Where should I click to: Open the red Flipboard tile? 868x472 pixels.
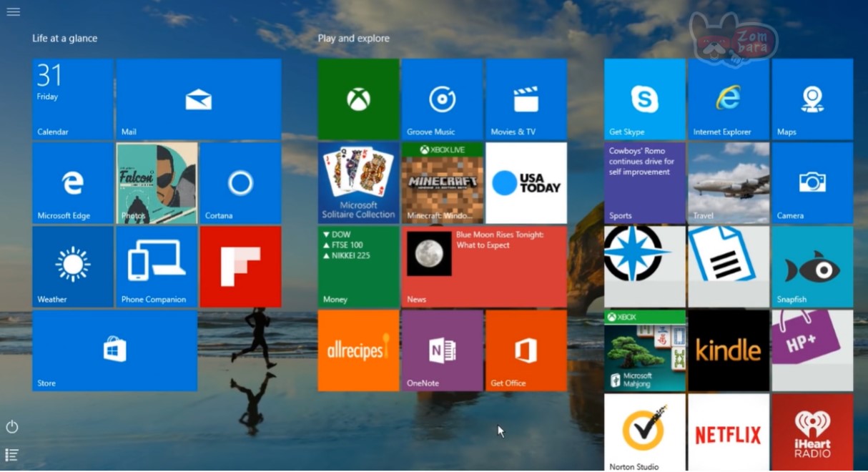[240, 267]
